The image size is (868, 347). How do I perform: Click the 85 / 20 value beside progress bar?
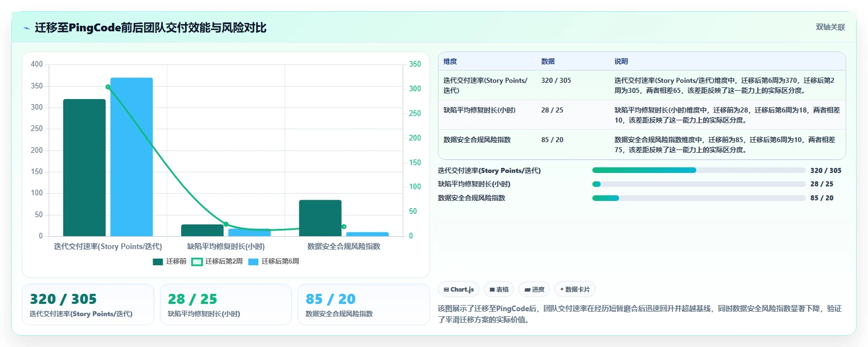click(x=822, y=198)
